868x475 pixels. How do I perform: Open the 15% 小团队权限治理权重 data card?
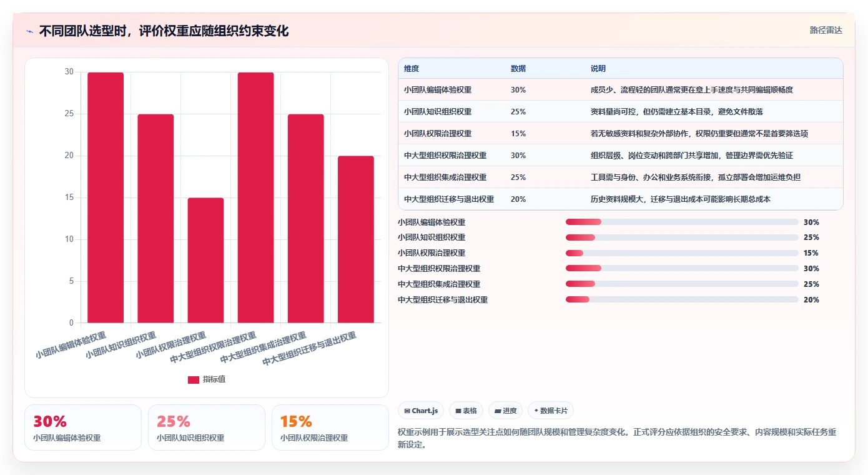click(330, 427)
